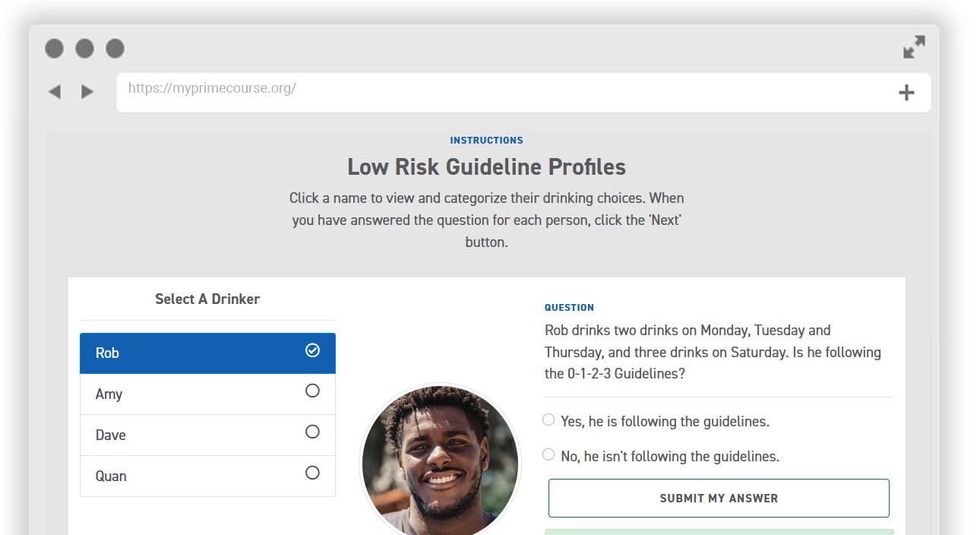Select the radio circle next to Amy

click(312, 391)
